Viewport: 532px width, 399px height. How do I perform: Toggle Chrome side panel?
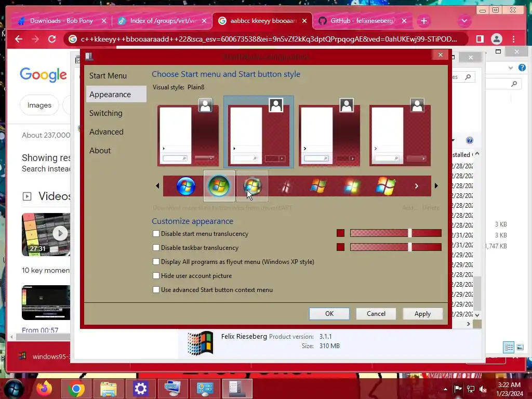click(480, 39)
